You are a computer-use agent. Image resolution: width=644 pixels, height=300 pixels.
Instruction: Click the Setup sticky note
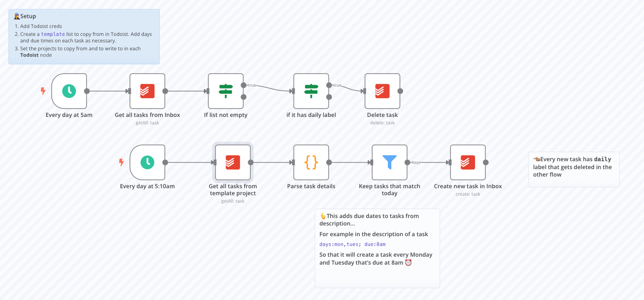click(84, 36)
